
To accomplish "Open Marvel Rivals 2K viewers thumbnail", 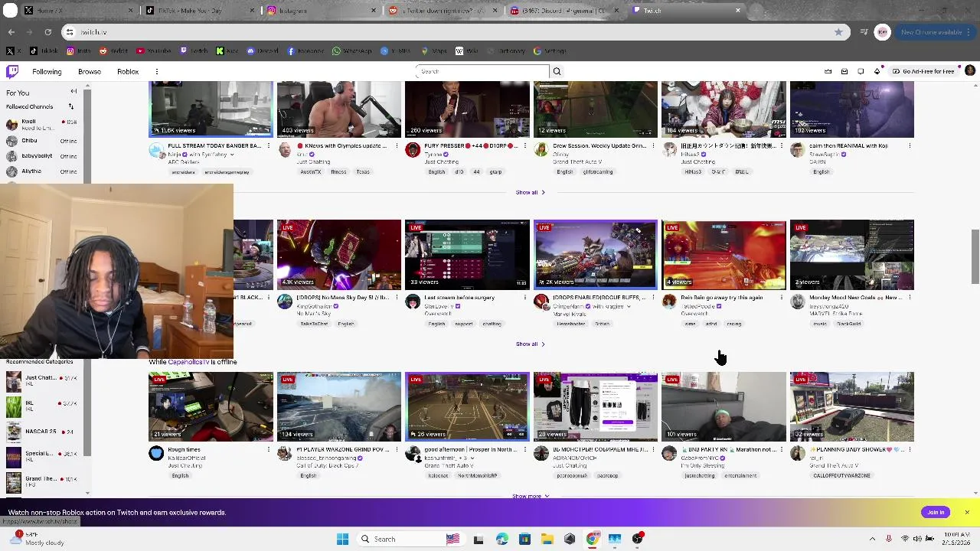I will pyautogui.click(x=595, y=255).
